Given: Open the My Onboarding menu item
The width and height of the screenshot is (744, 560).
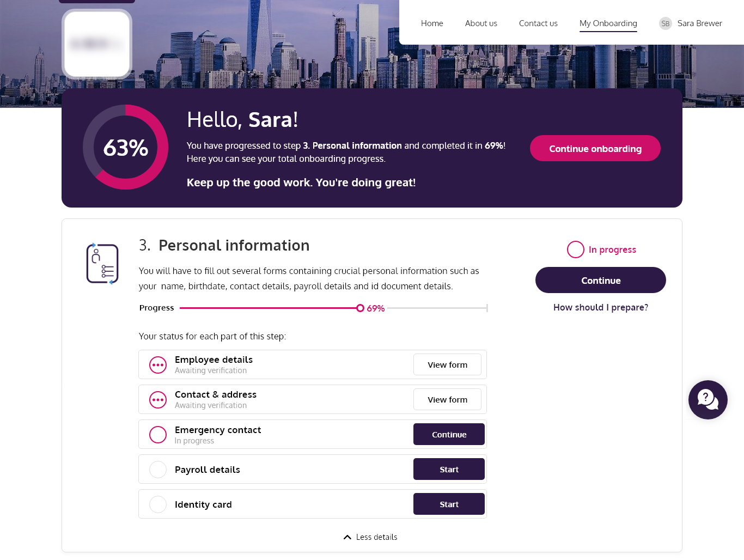Looking at the screenshot, I should 608,23.
